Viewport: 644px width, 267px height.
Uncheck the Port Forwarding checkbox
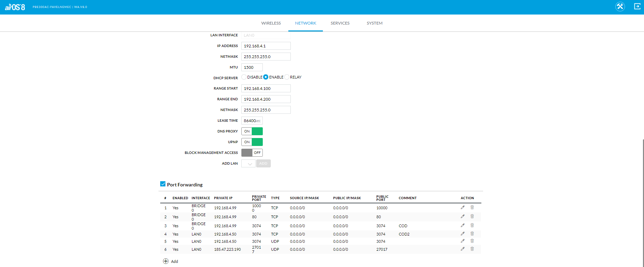click(x=163, y=184)
